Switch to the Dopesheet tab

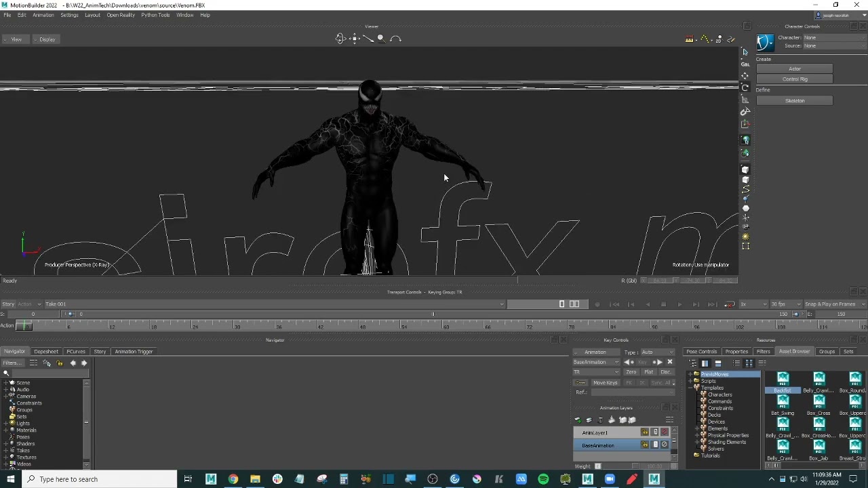point(46,352)
